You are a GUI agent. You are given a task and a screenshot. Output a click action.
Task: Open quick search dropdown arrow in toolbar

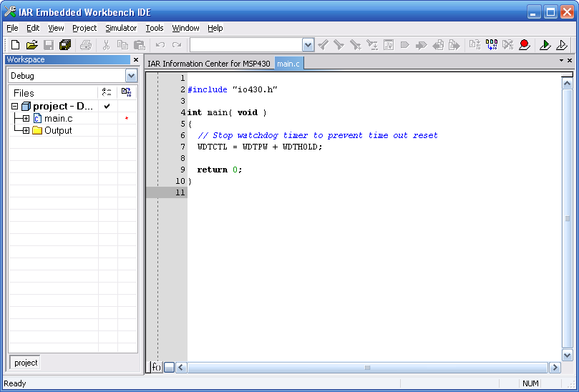pyautogui.click(x=308, y=45)
